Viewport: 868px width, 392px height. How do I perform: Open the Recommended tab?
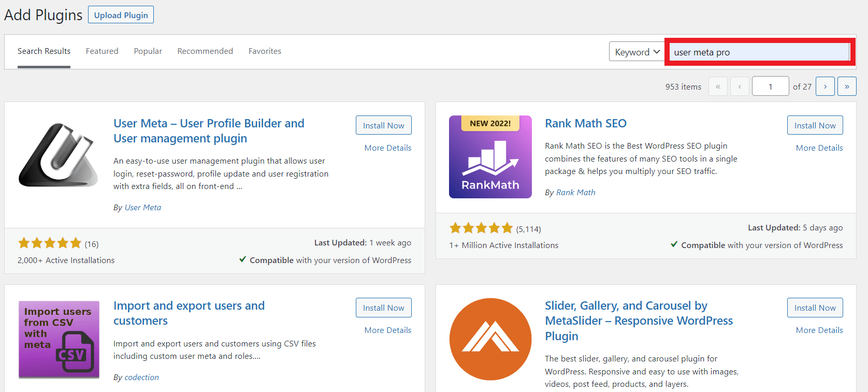coord(205,51)
